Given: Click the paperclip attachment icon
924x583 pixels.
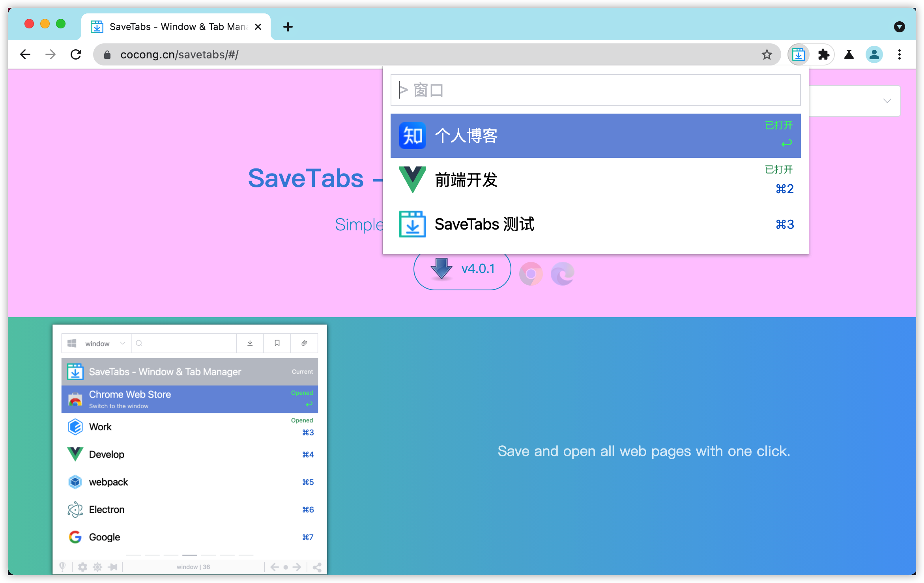Looking at the screenshot, I should 304,343.
